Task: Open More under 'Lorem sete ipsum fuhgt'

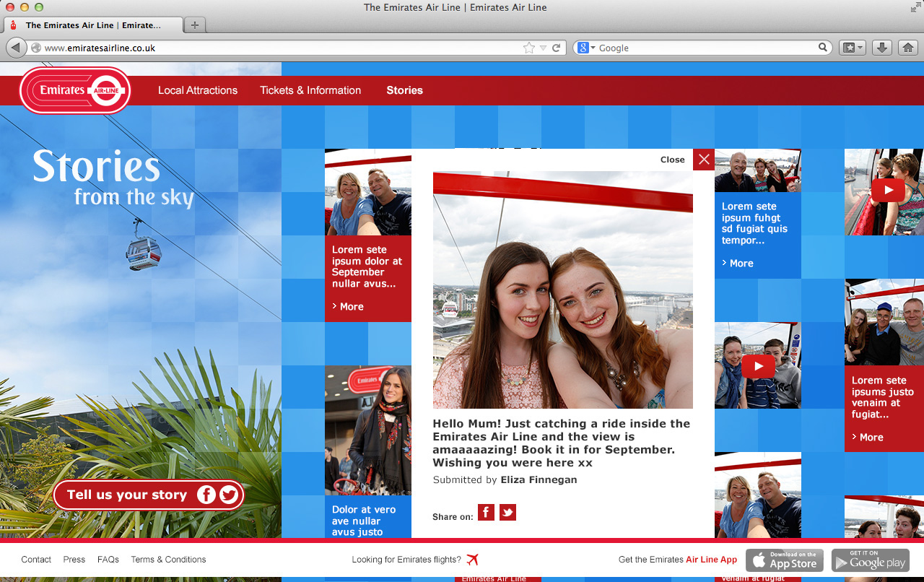Action: coord(738,263)
